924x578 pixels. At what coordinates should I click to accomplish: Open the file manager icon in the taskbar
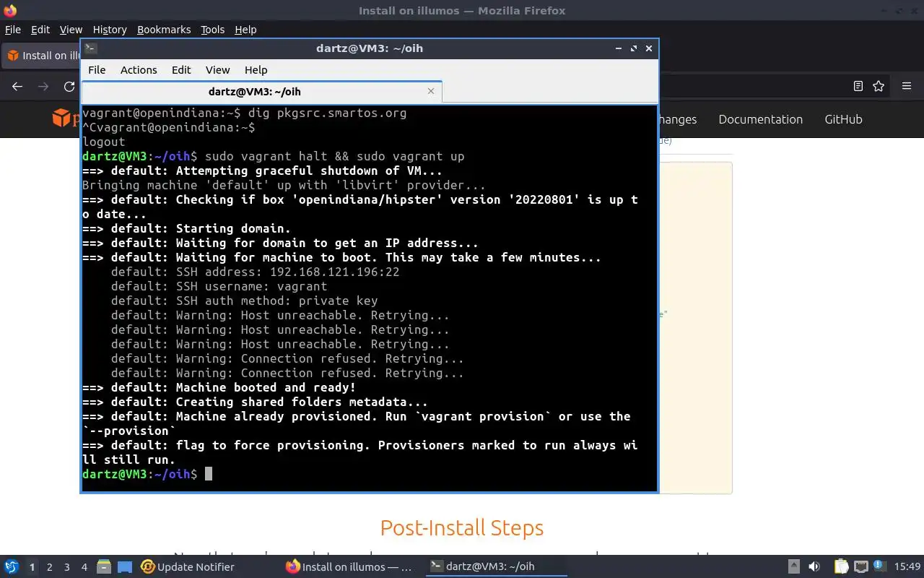104,566
